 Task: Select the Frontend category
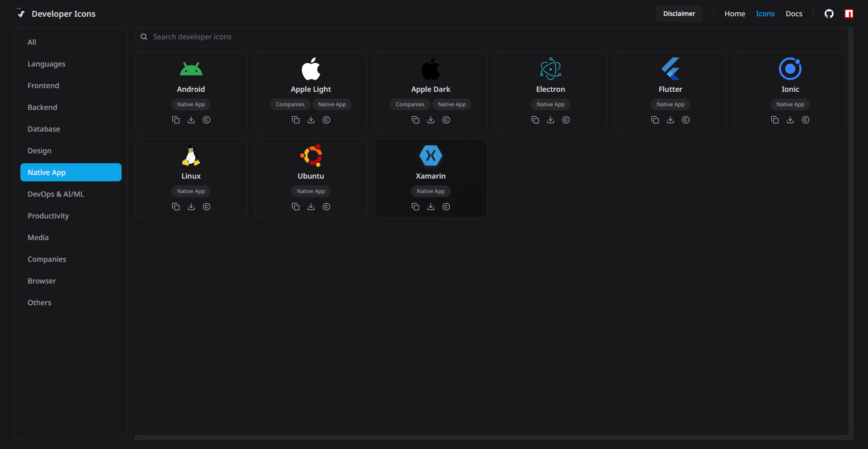(x=71, y=85)
